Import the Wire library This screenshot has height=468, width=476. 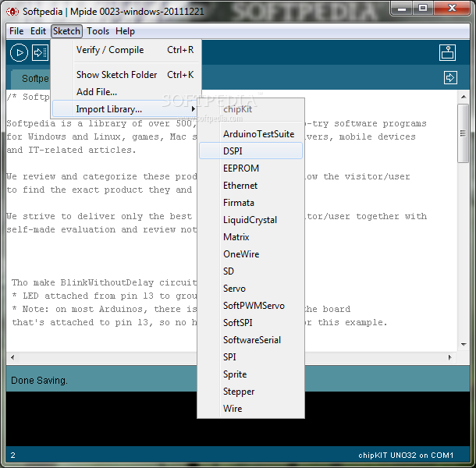(250, 409)
